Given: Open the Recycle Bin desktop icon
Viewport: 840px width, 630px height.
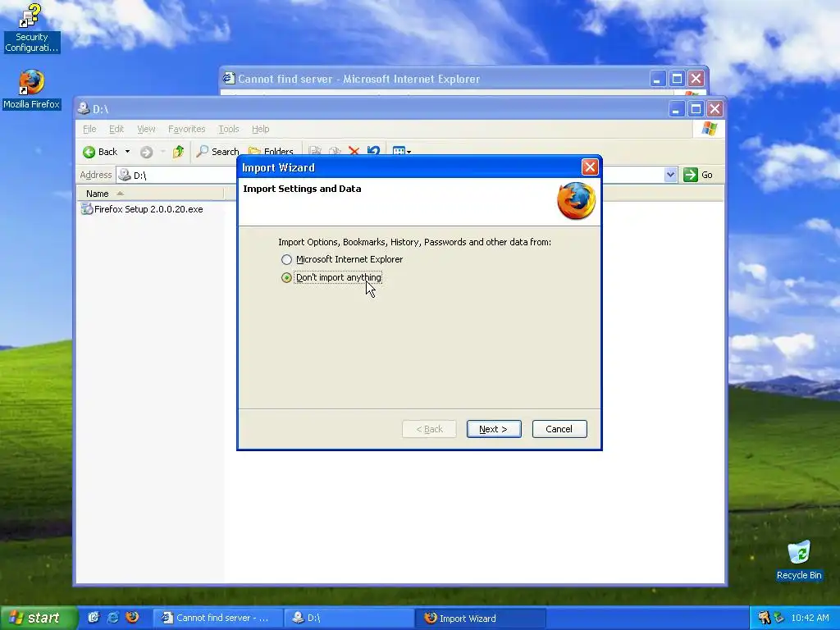Looking at the screenshot, I should [x=799, y=560].
